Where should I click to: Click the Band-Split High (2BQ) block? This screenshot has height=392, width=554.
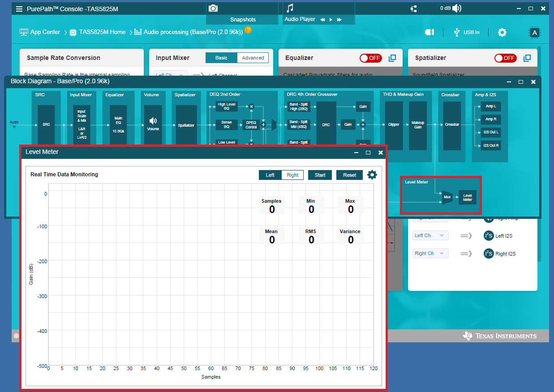point(299,106)
